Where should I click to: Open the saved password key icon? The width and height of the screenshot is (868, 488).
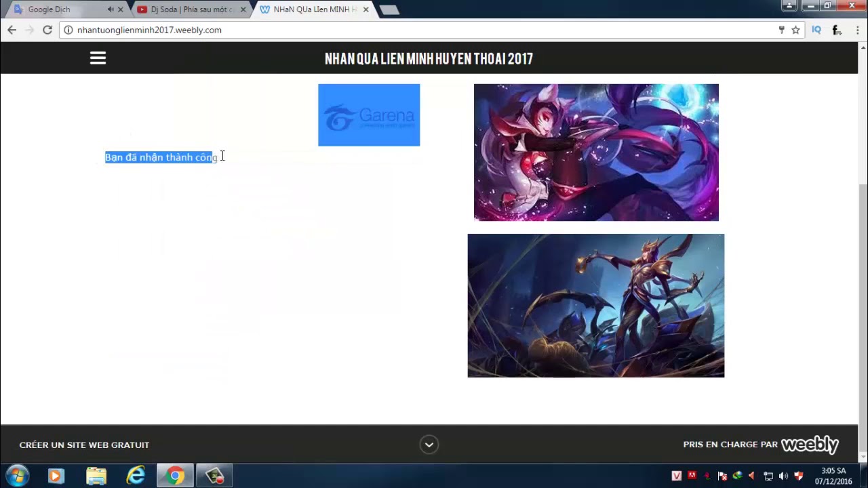[782, 30]
